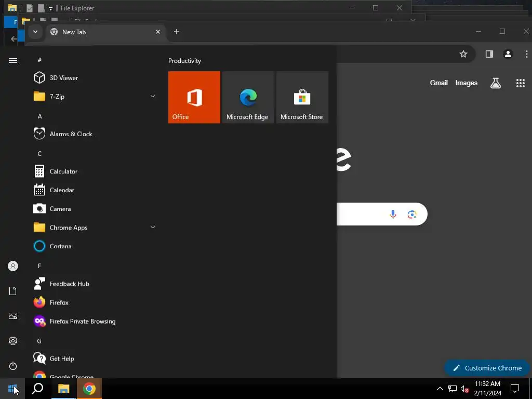Click the network tray icon
Viewport: 532px width, 399px height.
pos(453,389)
